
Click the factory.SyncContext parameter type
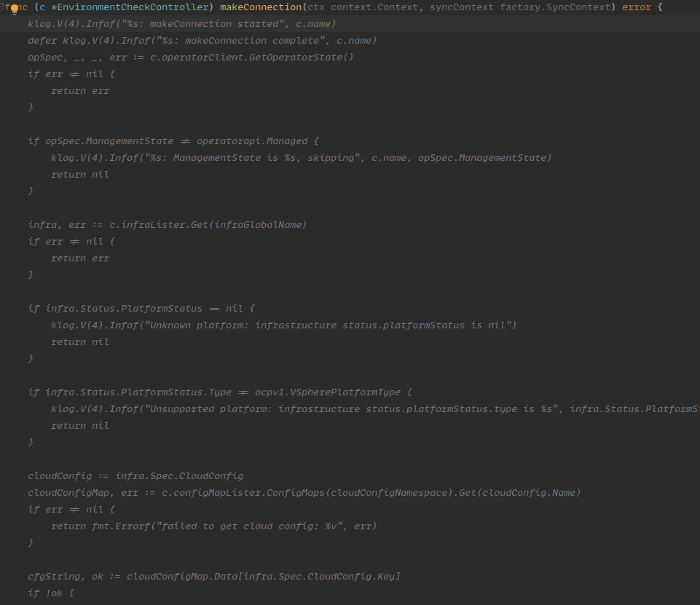click(x=554, y=7)
